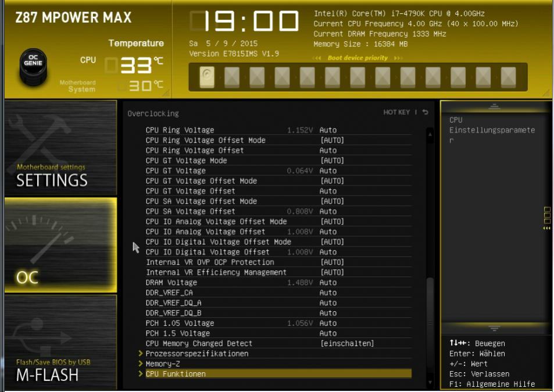The height and width of the screenshot is (392, 554).
Task: Click the bottom handle of the help panel
Action: [494, 329]
